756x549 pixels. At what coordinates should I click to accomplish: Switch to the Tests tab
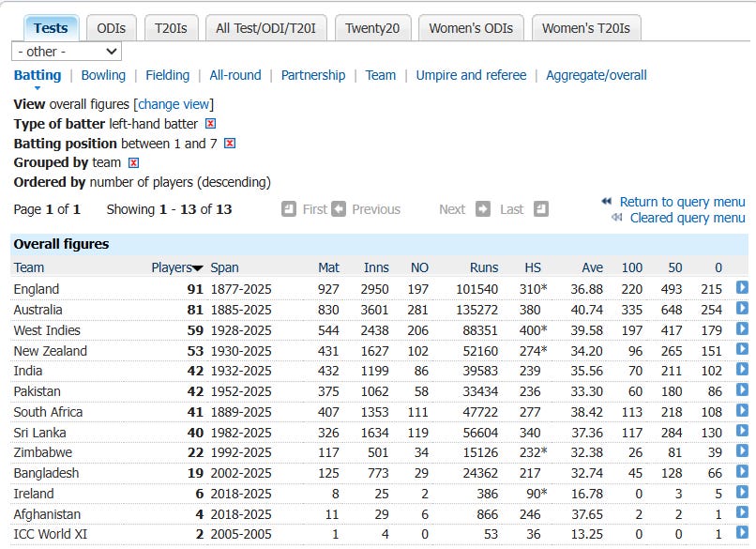[x=51, y=28]
